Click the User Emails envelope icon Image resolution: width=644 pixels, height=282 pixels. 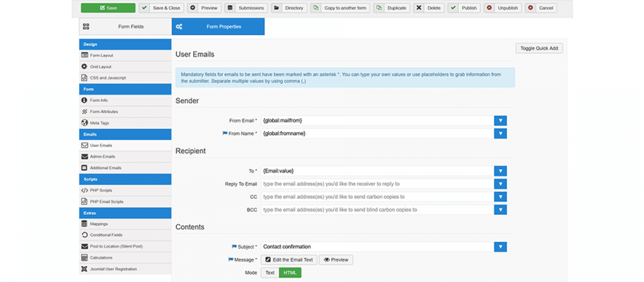pyautogui.click(x=84, y=146)
